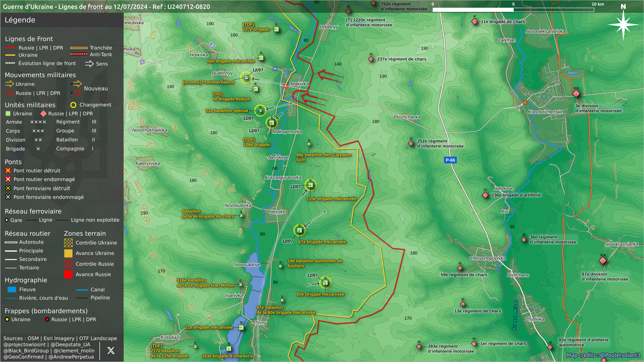Click the Avance Russie red swatch

pos(68,275)
